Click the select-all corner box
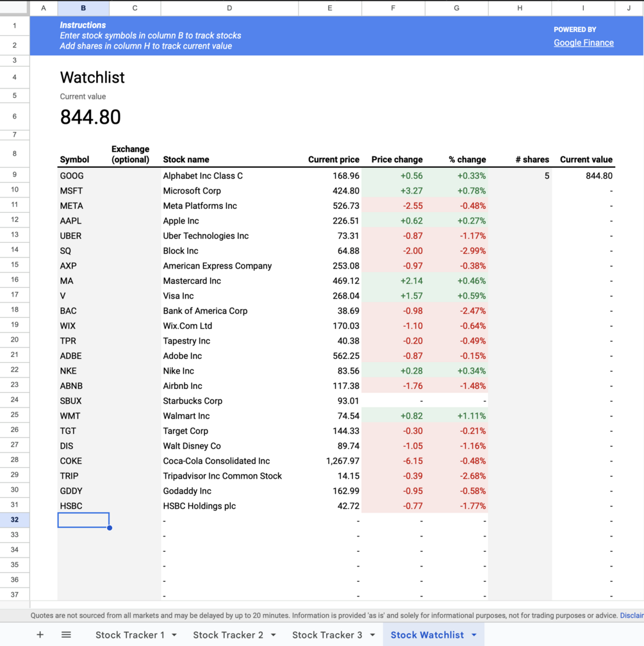Image resolution: width=644 pixels, height=646 pixels. pos(15,8)
